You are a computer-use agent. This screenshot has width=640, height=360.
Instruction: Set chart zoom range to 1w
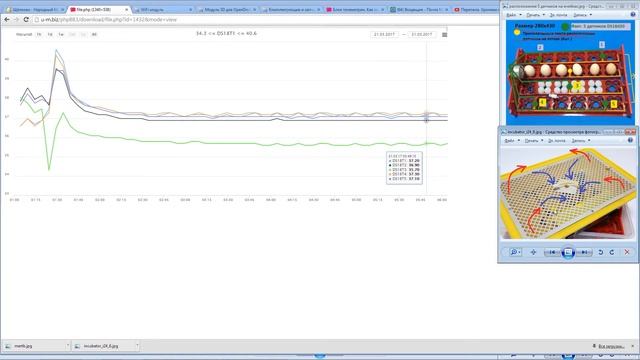click(x=61, y=34)
